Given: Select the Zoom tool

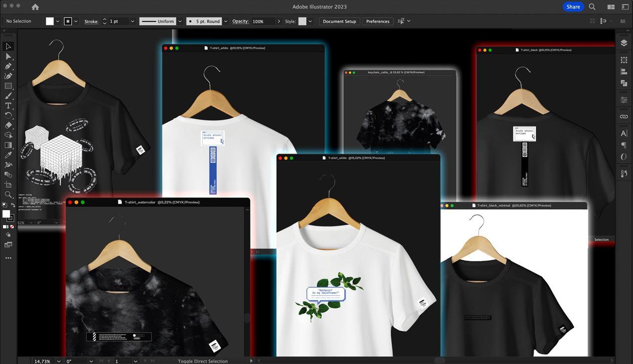Looking at the screenshot, I should 8,195.
